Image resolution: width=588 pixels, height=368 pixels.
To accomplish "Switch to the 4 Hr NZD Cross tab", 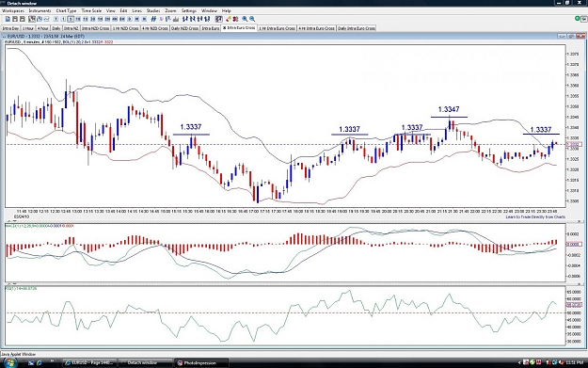I will click(155, 28).
